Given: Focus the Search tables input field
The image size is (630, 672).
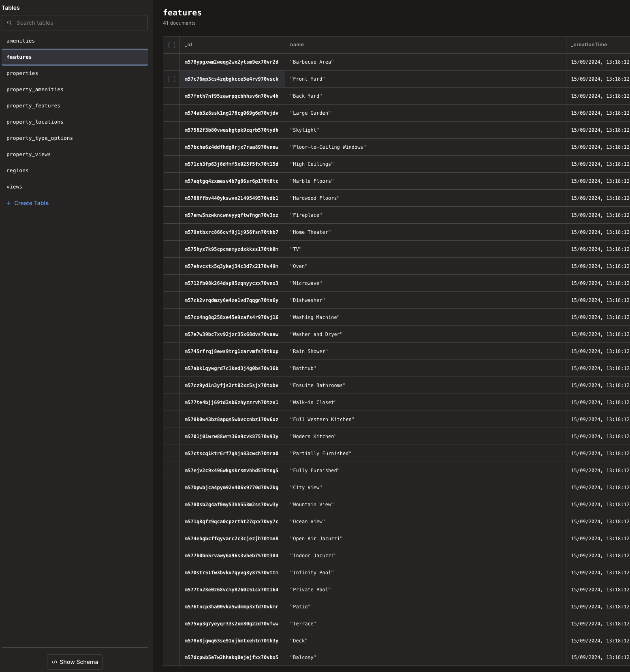Looking at the screenshot, I should (x=75, y=23).
